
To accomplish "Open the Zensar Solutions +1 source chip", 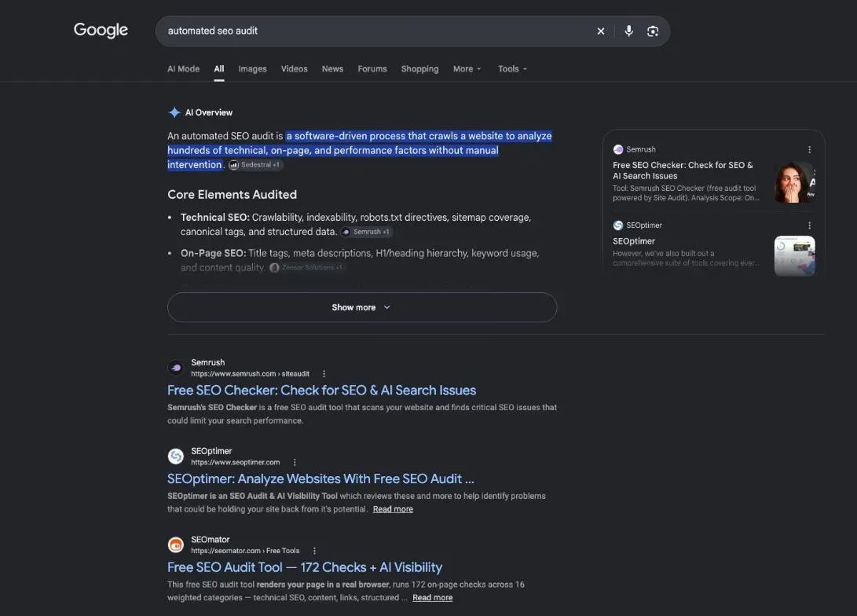I will tap(306, 267).
